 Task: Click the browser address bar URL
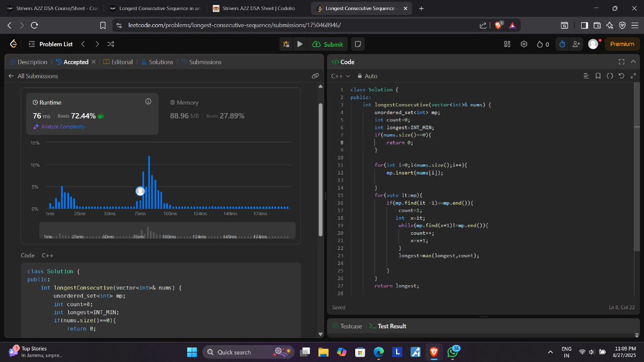click(235, 25)
